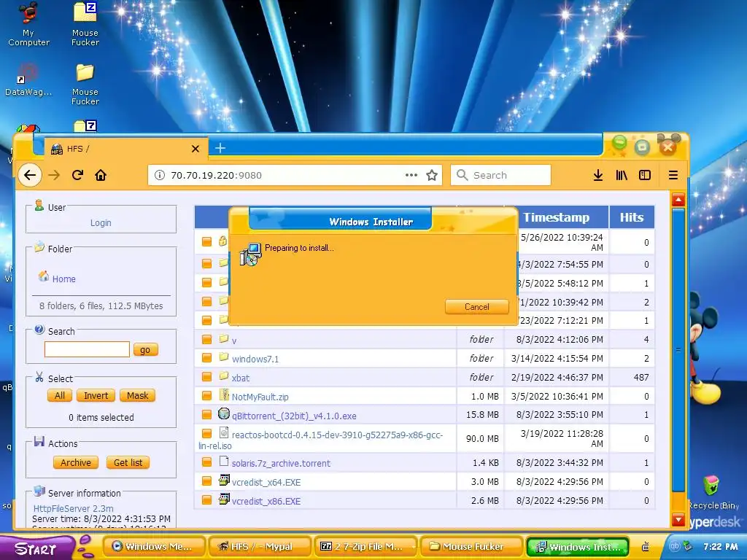Open 7-Zip File Manager taskbar group

click(x=365, y=547)
